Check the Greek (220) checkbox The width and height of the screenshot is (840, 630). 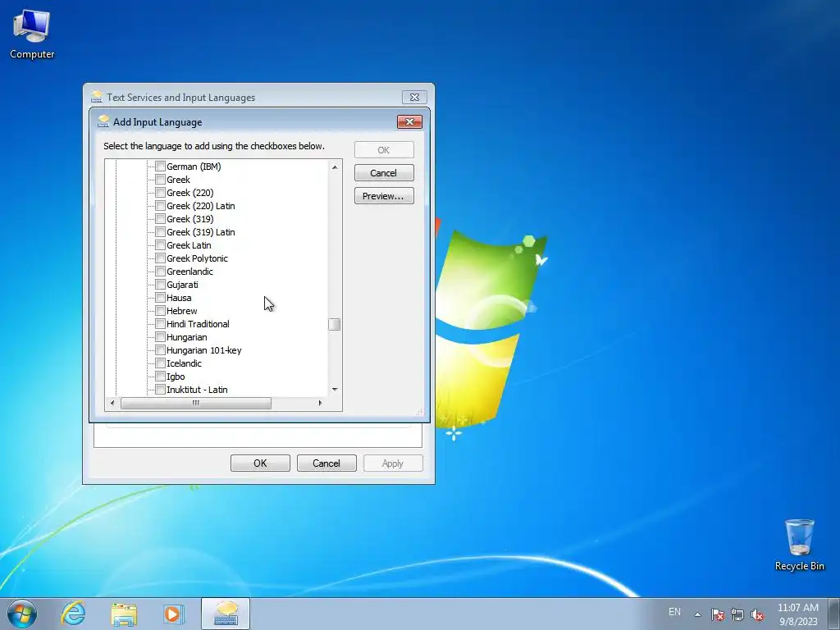pos(160,192)
